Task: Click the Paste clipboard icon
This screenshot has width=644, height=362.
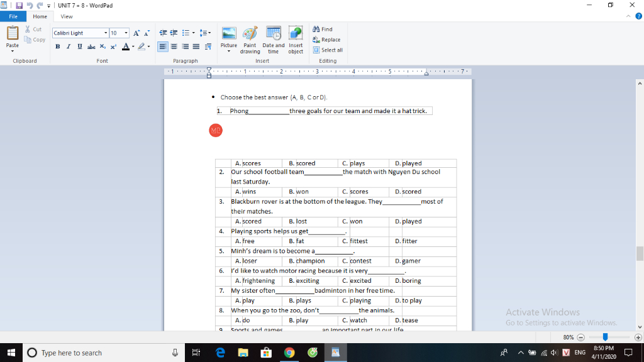Action: pos(13,33)
